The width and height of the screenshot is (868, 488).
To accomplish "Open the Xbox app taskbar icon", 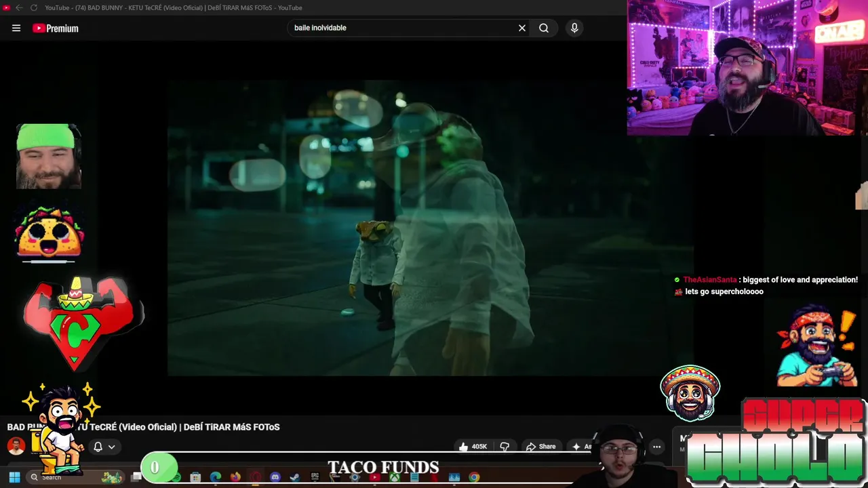I will 394,477.
